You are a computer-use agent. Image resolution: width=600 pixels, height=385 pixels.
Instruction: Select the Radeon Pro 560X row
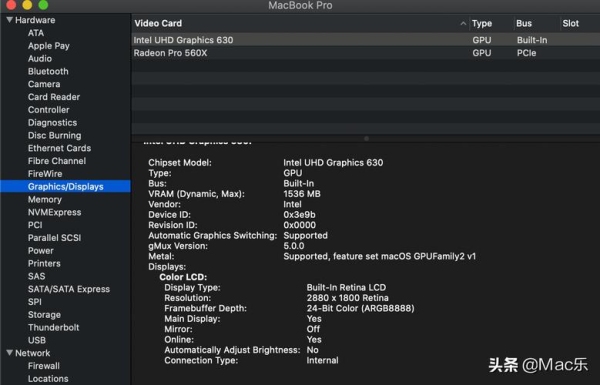tap(366, 53)
